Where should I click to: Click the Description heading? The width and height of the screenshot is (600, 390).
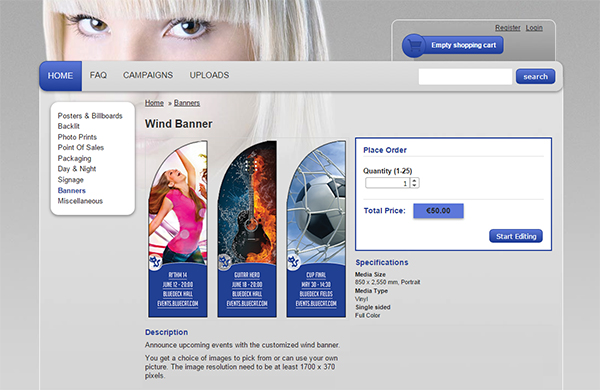[166, 332]
